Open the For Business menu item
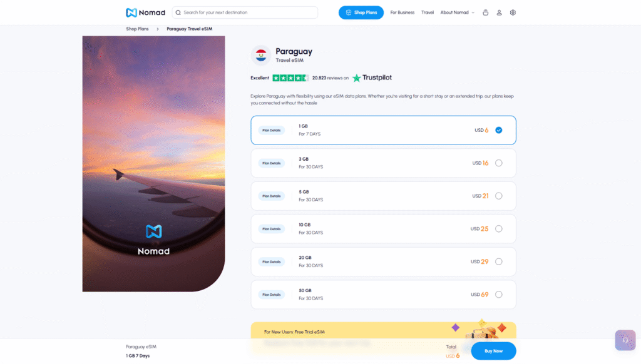Screen dimensions: 641x364 click(x=402, y=13)
